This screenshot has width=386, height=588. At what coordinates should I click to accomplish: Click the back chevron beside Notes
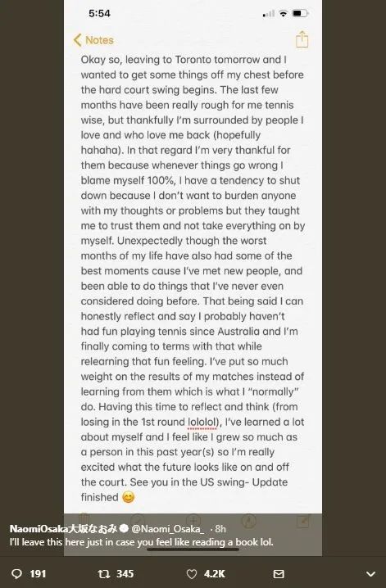(77, 40)
